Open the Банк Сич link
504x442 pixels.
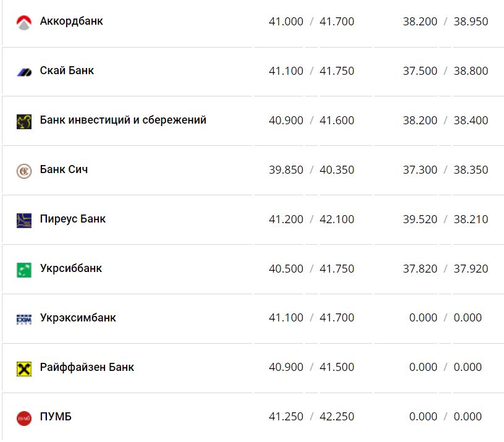64,169
